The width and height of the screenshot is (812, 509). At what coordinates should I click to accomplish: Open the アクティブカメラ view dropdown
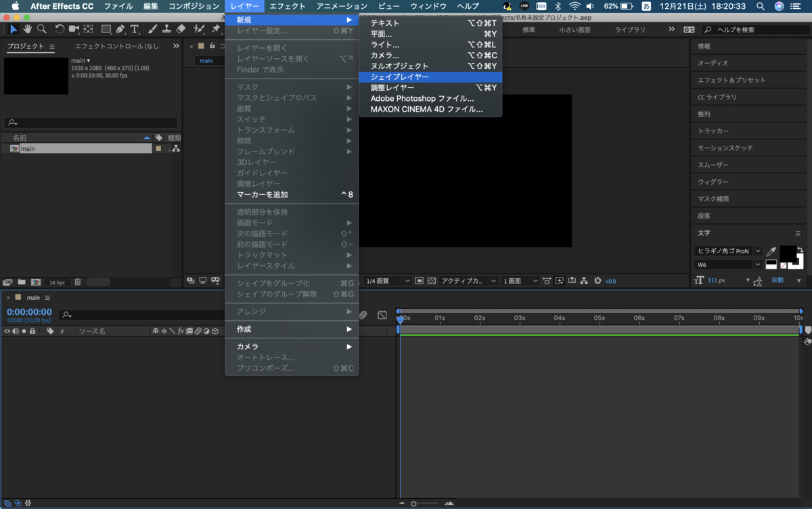point(468,281)
